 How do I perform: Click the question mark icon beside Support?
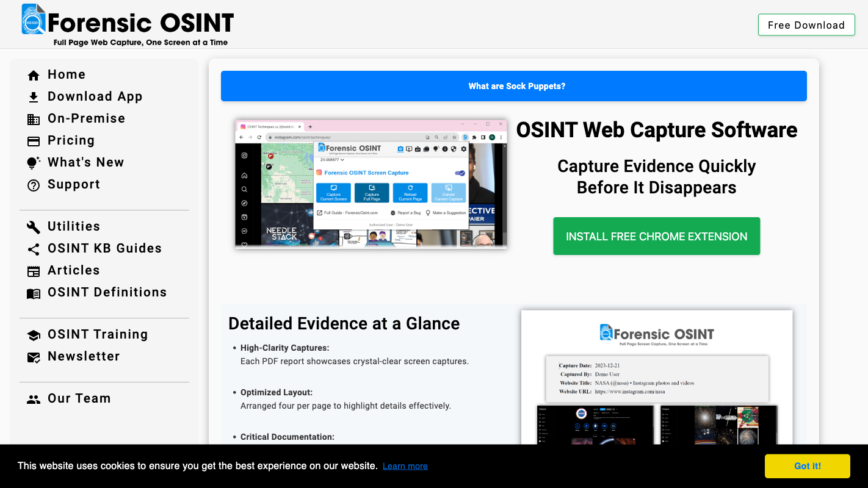[x=34, y=185]
